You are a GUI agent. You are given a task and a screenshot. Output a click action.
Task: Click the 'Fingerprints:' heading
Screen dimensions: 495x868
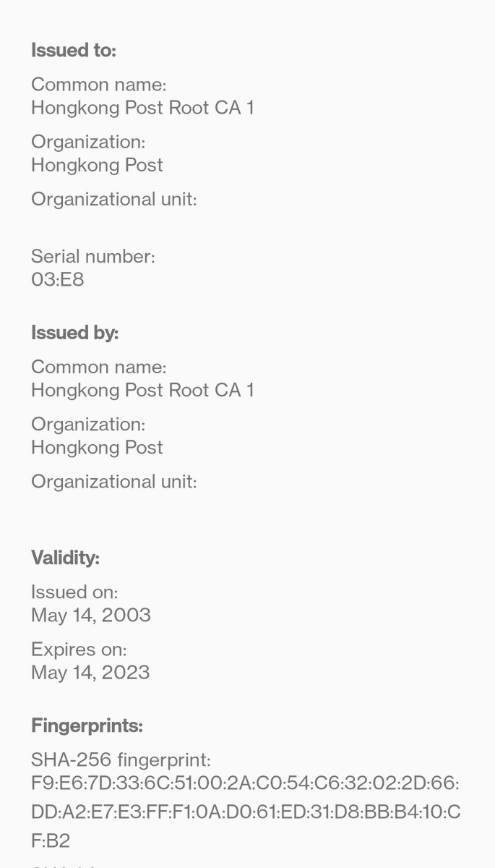[87, 726]
